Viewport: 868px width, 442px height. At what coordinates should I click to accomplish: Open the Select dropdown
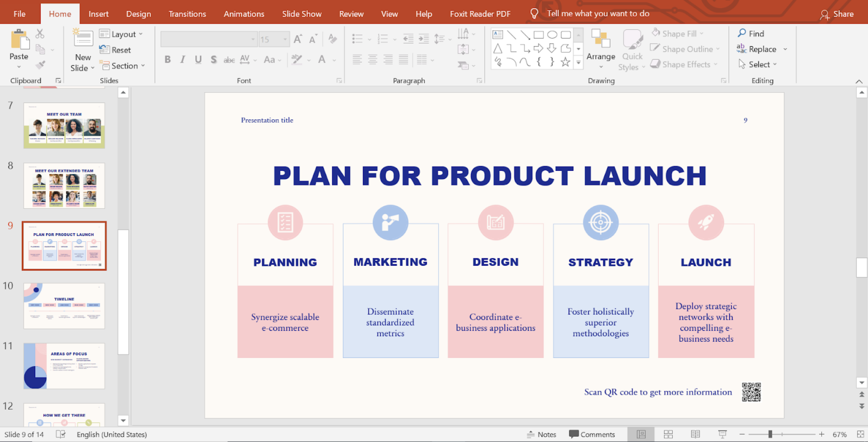coord(758,64)
